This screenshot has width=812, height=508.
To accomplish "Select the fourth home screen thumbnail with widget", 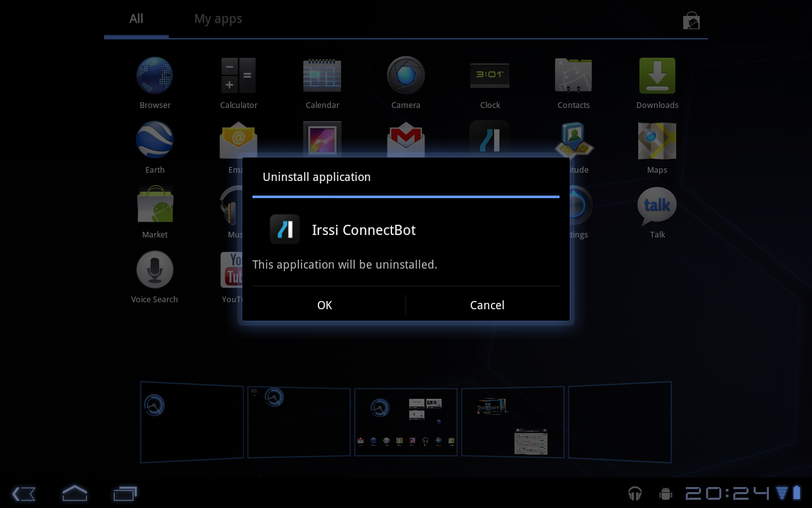I will tap(513, 422).
